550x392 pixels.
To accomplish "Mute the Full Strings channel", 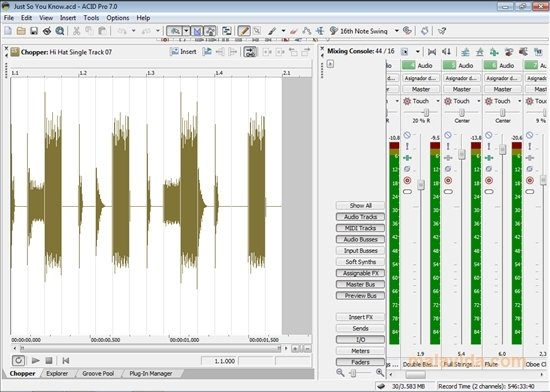I will pyautogui.click(x=448, y=135).
